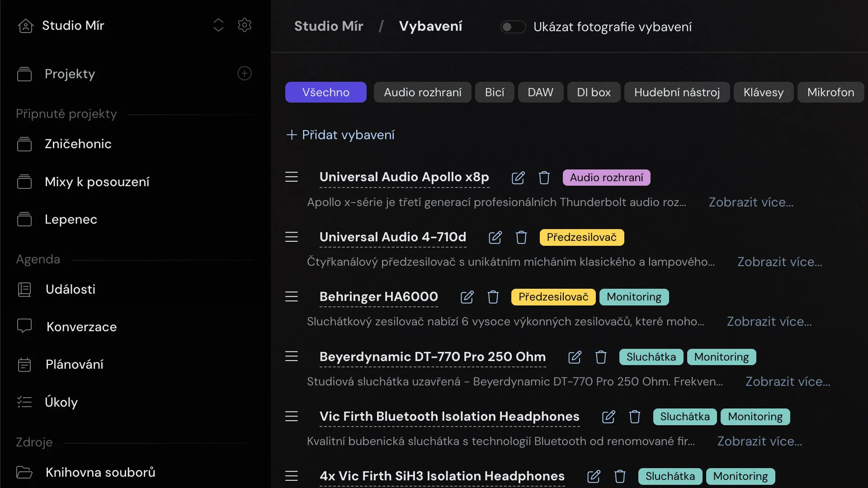The height and width of the screenshot is (488, 868).
Task: Delete Vic Firth Bluetooth Isolation Headphones
Action: [x=635, y=417]
